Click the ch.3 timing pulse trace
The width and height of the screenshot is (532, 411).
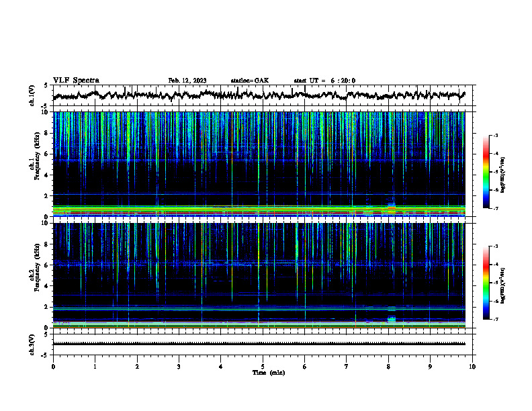[x=259, y=344]
